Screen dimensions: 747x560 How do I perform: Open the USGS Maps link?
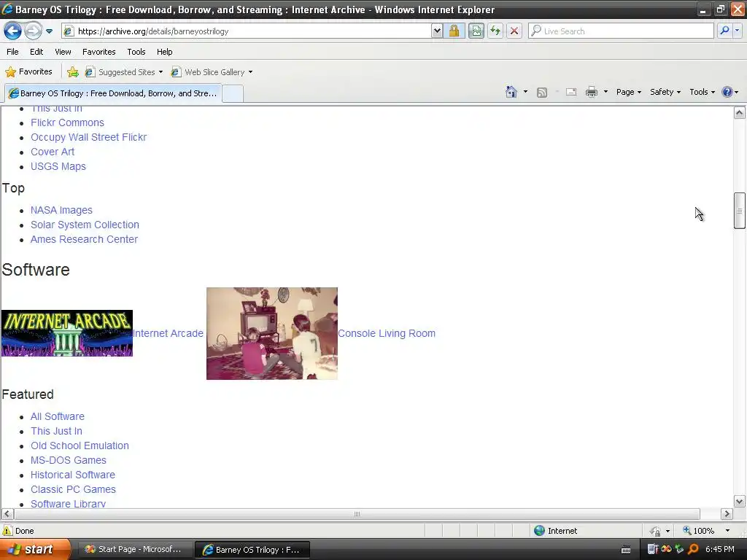coord(58,167)
